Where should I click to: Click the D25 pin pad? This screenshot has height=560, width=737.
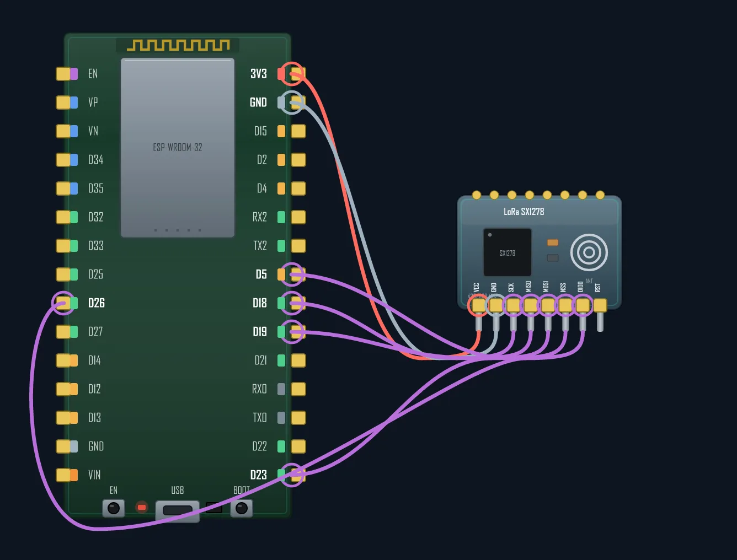(x=63, y=274)
